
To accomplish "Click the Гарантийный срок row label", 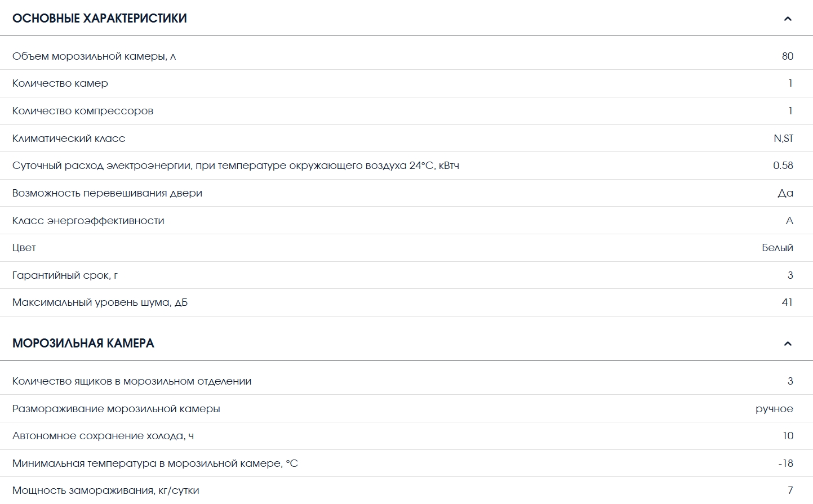I will pos(65,275).
